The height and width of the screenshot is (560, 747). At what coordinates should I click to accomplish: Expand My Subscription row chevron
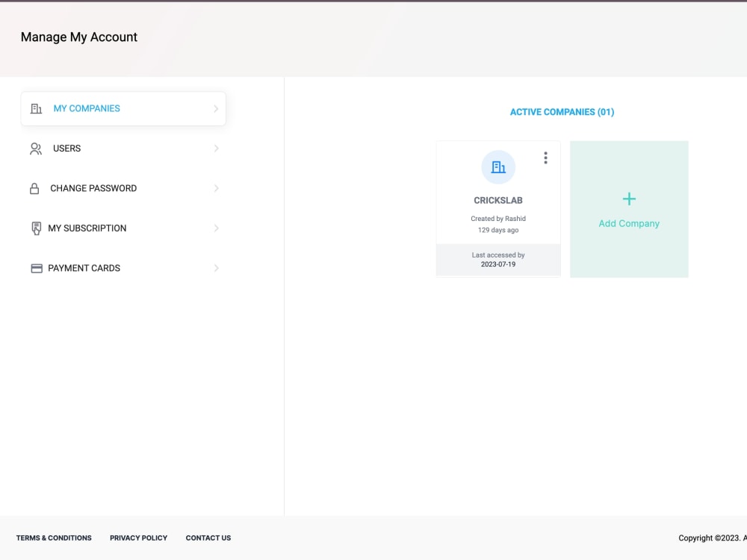[x=216, y=228]
